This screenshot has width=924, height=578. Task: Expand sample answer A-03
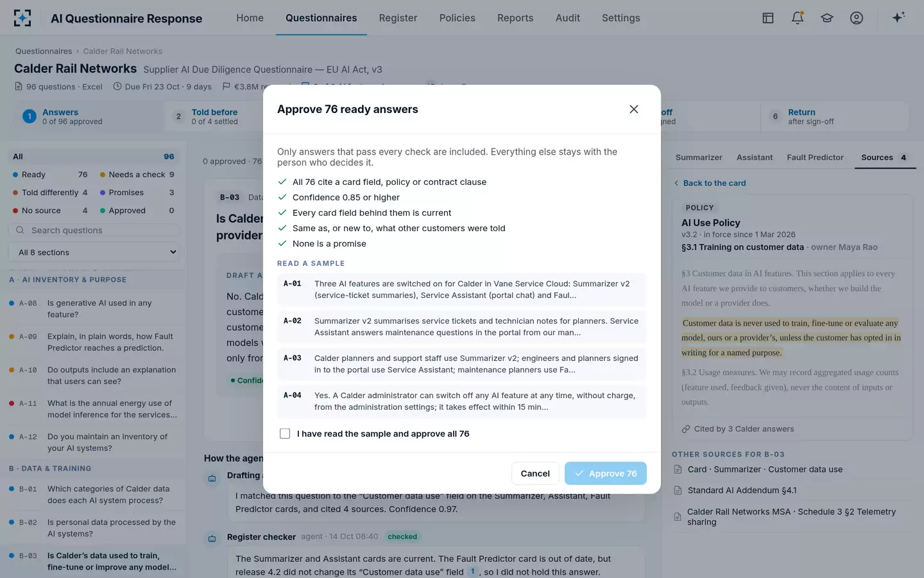pyautogui.click(x=462, y=364)
